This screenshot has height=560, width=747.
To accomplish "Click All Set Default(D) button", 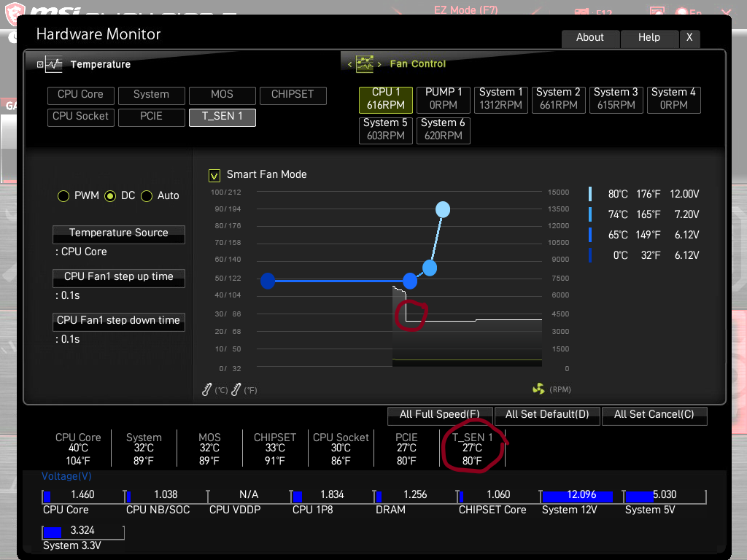I will click(547, 415).
